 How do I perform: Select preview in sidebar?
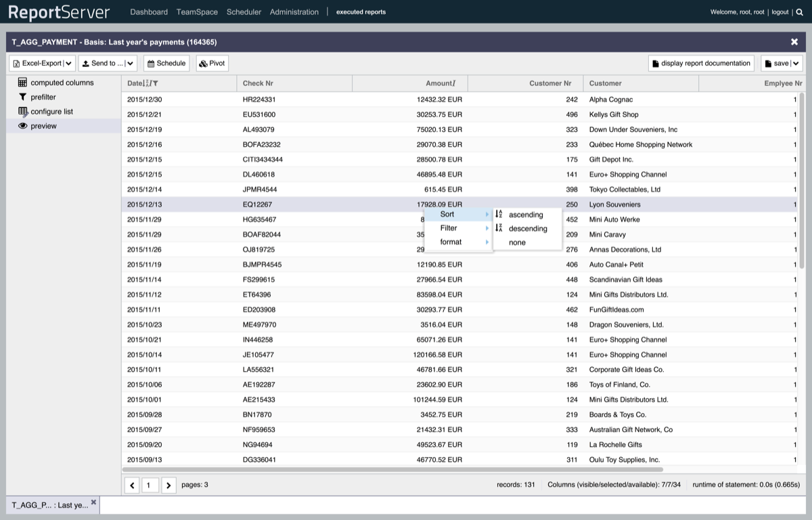pyautogui.click(x=64, y=126)
